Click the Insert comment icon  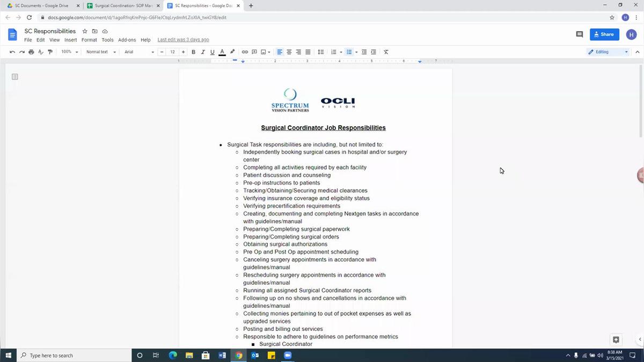[x=254, y=52]
